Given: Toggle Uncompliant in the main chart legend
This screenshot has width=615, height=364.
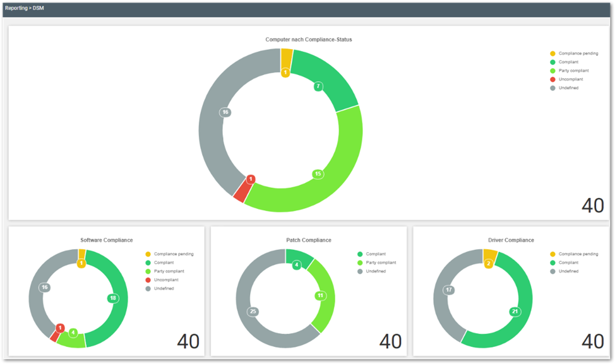Looking at the screenshot, I should [x=567, y=79].
